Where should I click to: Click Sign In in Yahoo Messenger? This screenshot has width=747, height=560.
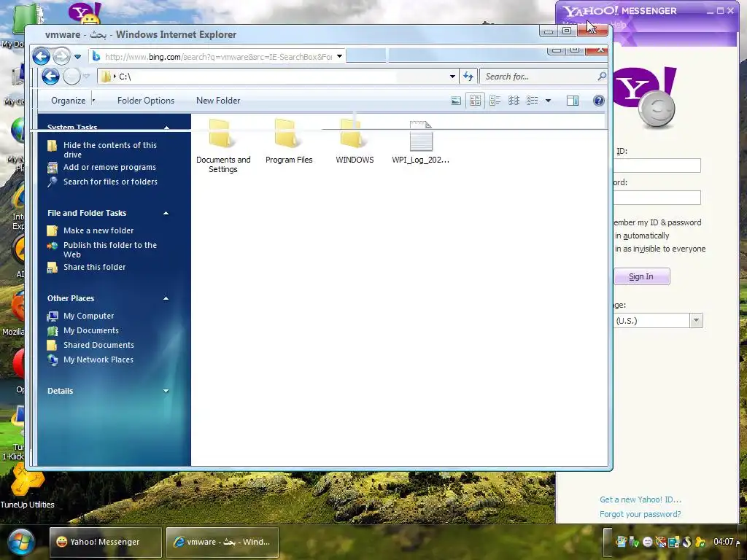tap(641, 276)
